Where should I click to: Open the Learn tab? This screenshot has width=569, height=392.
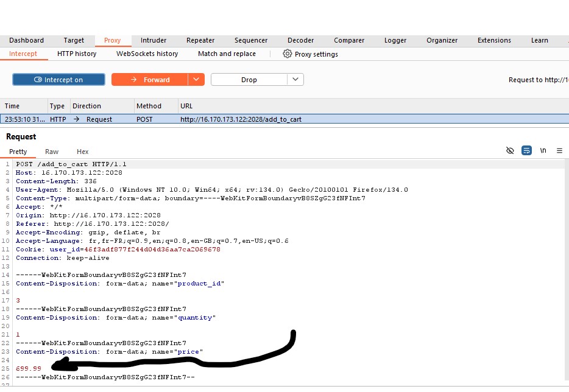click(540, 40)
